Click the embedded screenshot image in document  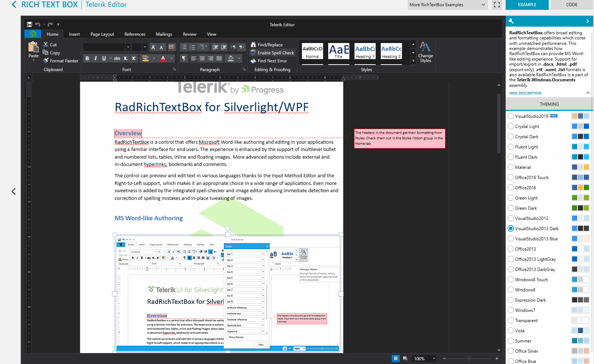click(228, 294)
